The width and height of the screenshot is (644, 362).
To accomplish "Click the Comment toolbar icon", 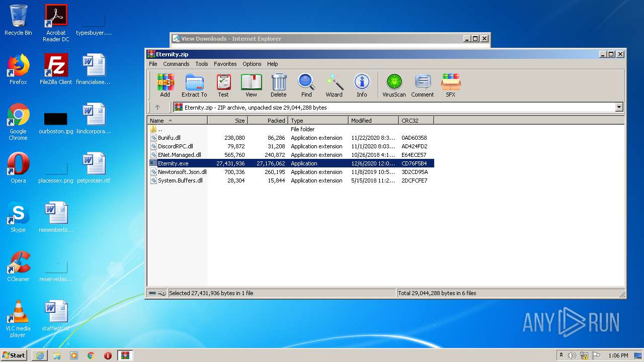I will point(423,85).
